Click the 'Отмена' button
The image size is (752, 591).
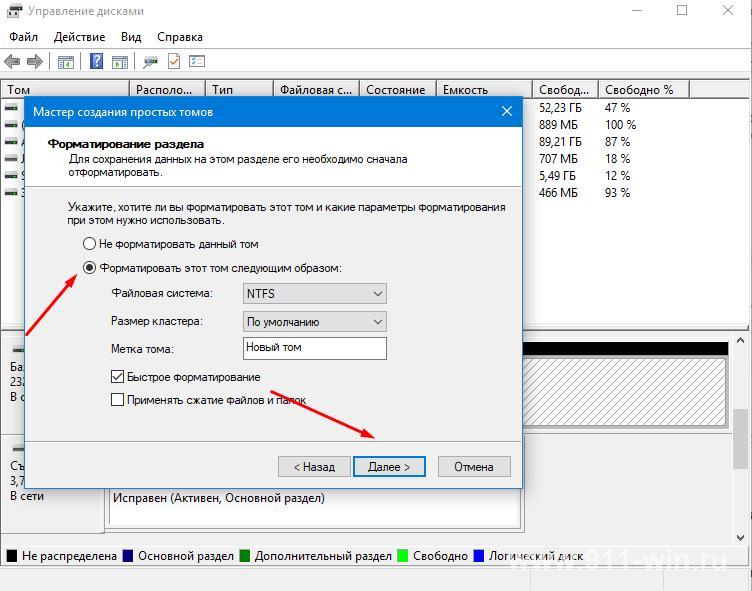(x=474, y=467)
